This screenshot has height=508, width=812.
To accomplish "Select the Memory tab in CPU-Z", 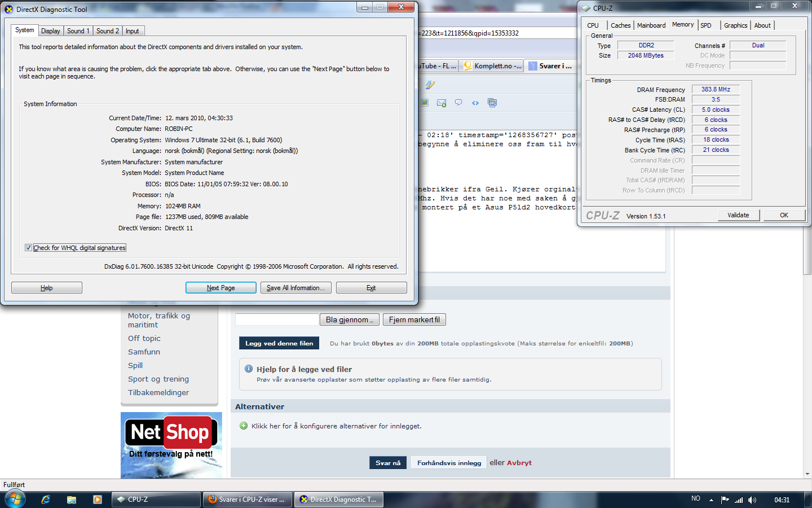I will pyautogui.click(x=683, y=25).
